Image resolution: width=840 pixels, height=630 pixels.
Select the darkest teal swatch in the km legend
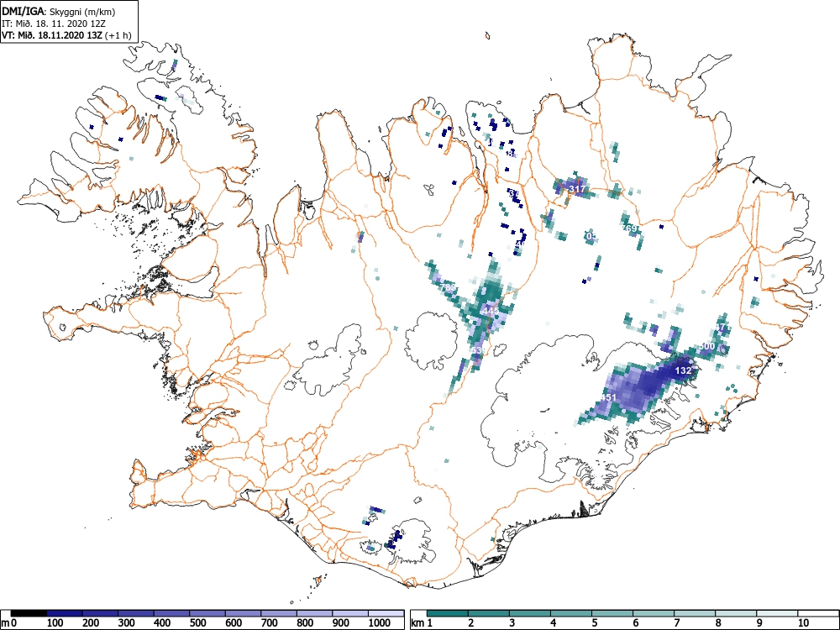coord(448,613)
